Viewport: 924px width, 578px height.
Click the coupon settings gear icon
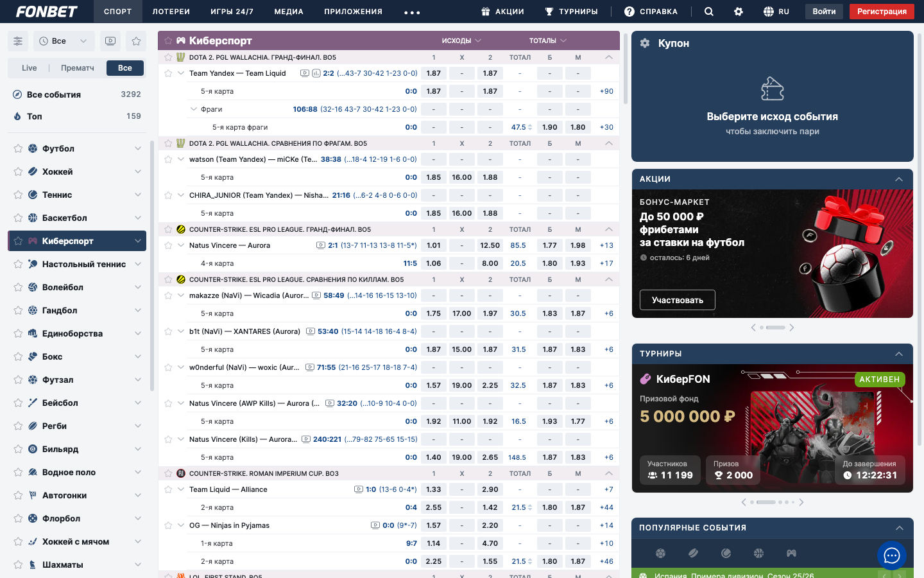pyautogui.click(x=645, y=43)
